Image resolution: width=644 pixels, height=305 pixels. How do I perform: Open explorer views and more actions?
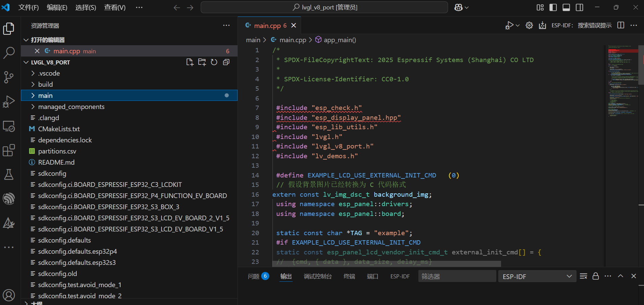point(226,25)
